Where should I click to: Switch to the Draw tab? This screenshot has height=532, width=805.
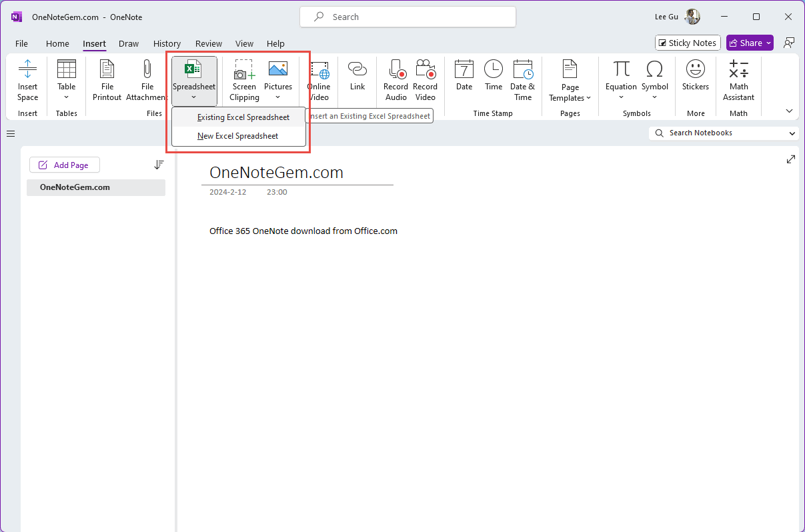129,43
